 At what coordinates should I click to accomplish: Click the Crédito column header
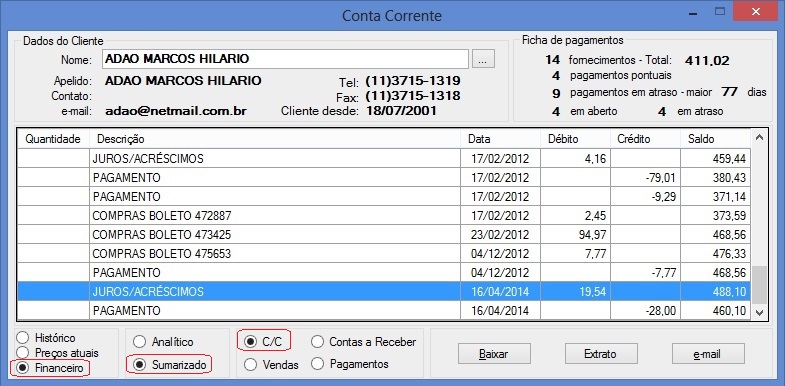645,139
